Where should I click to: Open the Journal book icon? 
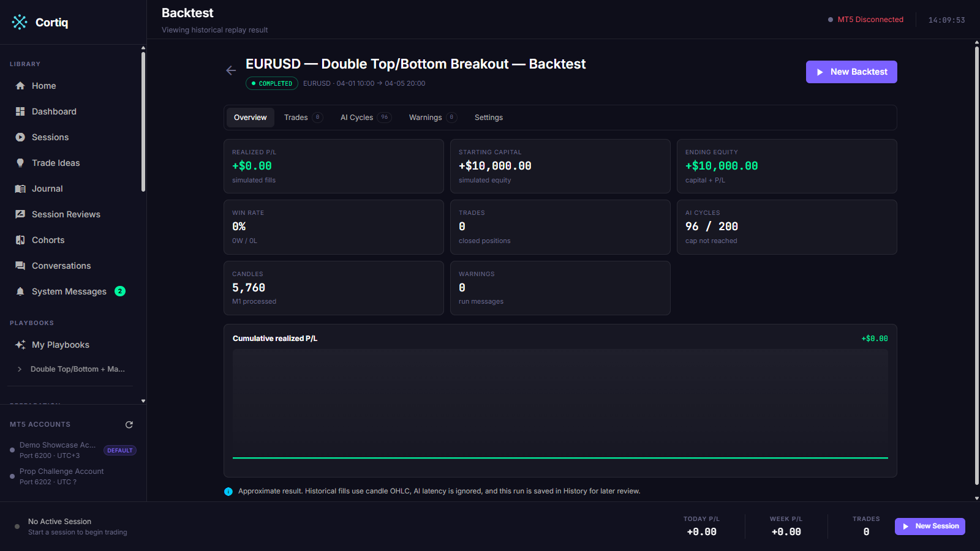pos(20,189)
